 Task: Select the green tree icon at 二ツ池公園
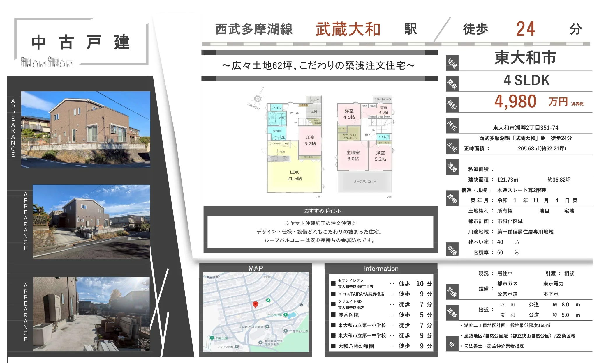(x=286, y=315)
